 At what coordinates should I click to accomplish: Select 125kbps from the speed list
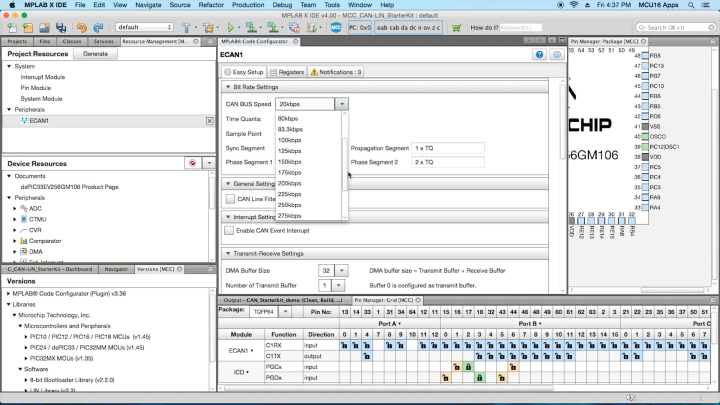289,150
